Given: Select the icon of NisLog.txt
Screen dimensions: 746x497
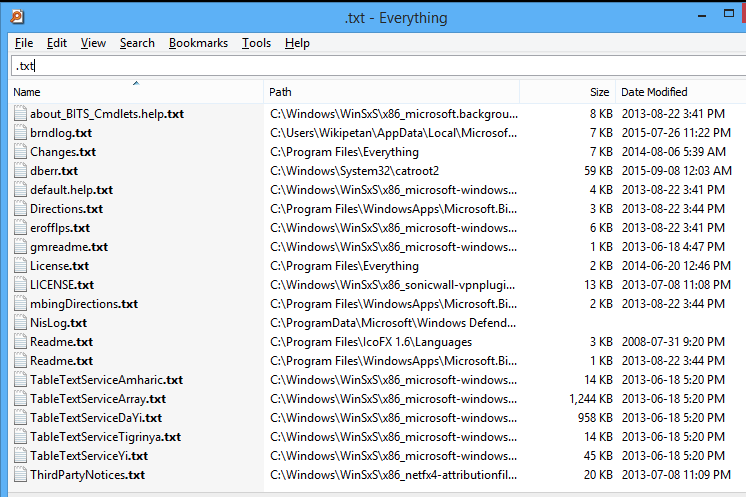Looking at the screenshot, I should pos(20,323).
